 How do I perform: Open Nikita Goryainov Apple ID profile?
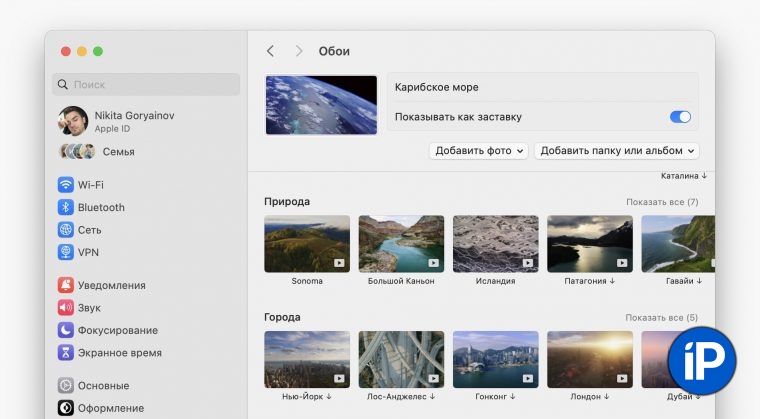point(133,121)
